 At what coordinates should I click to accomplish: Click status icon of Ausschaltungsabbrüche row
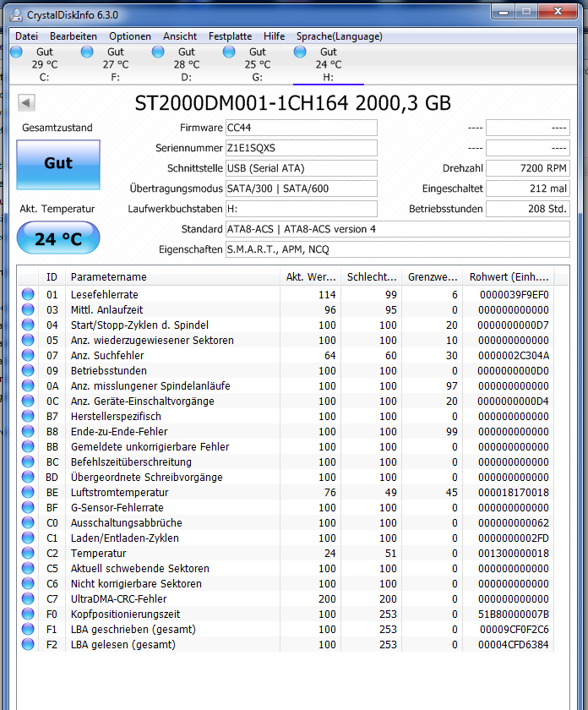(28, 522)
